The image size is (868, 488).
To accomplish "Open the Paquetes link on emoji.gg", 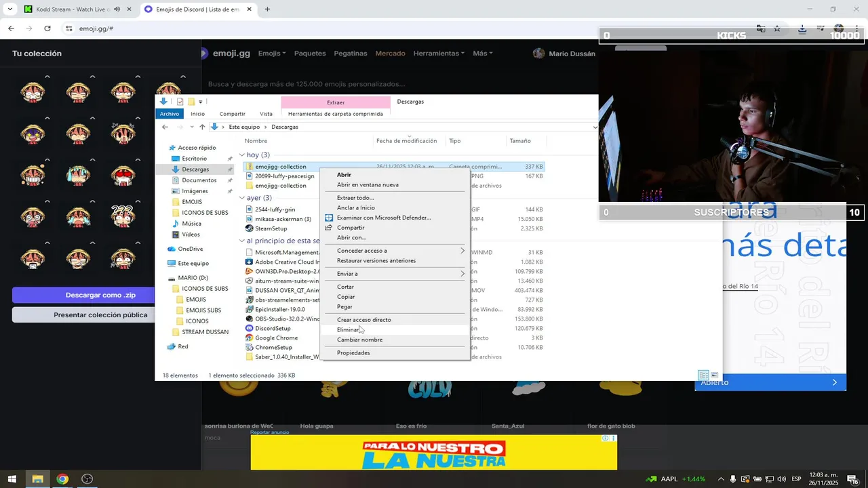I will point(310,54).
